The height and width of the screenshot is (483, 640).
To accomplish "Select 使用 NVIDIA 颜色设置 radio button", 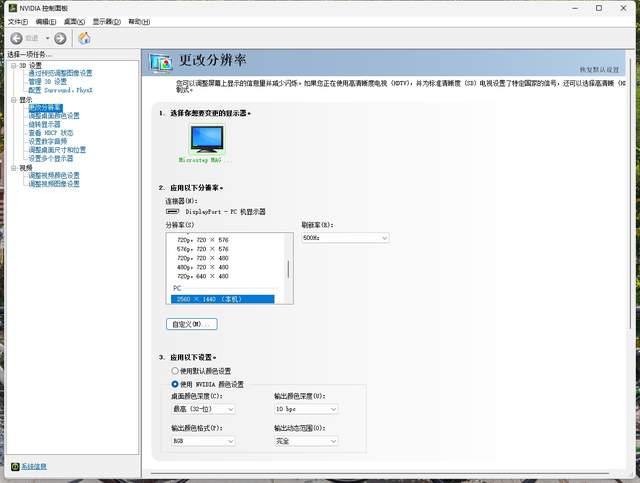I will (175, 384).
